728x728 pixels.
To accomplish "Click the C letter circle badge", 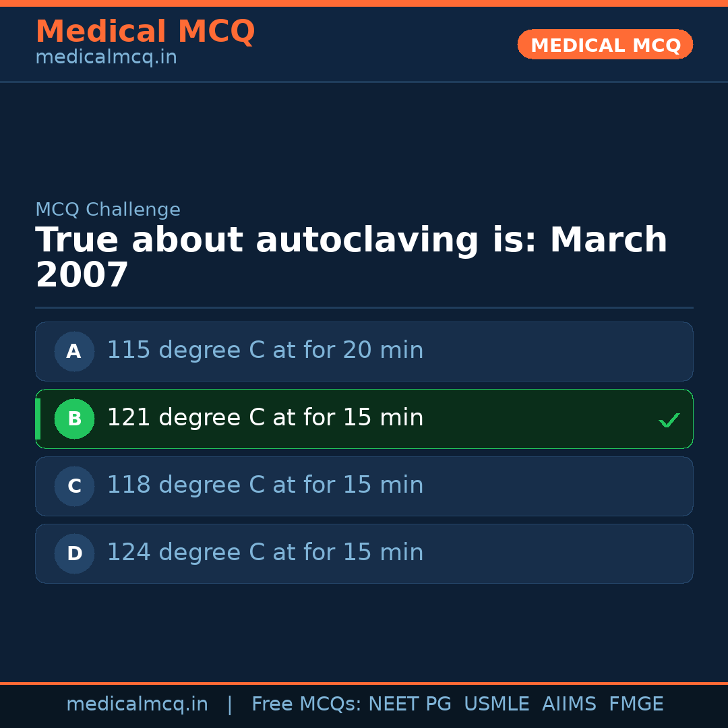I will (74, 486).
